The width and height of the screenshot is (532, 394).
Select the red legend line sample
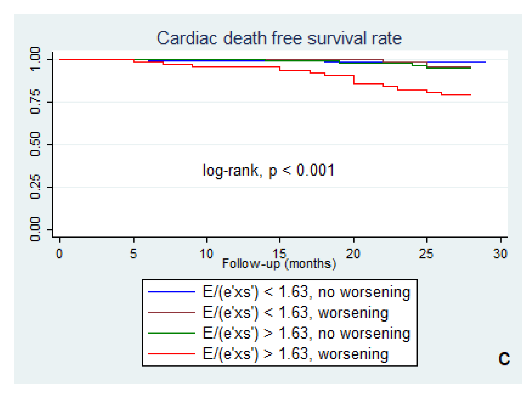(171, 354)
